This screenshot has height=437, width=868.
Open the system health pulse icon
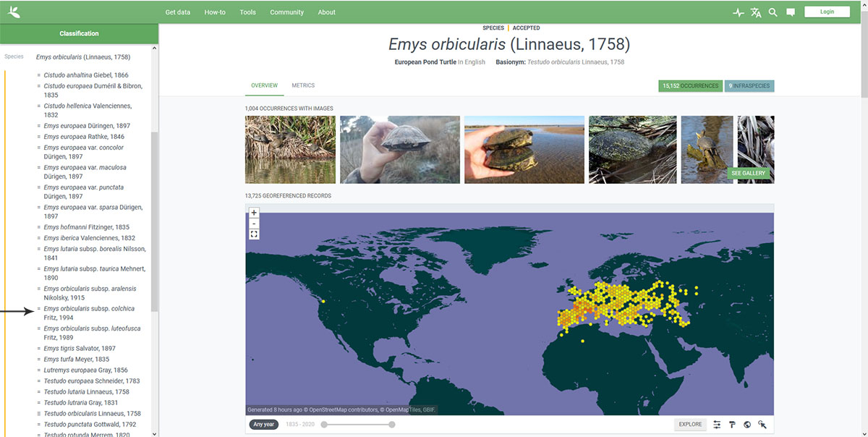click(738, 12)
